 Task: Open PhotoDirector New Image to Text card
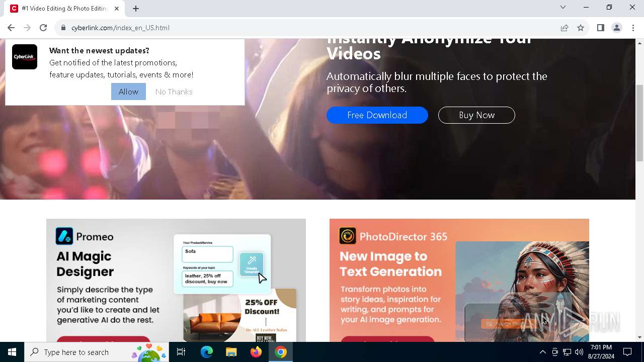pyautogui.click(x=459, y=280)
